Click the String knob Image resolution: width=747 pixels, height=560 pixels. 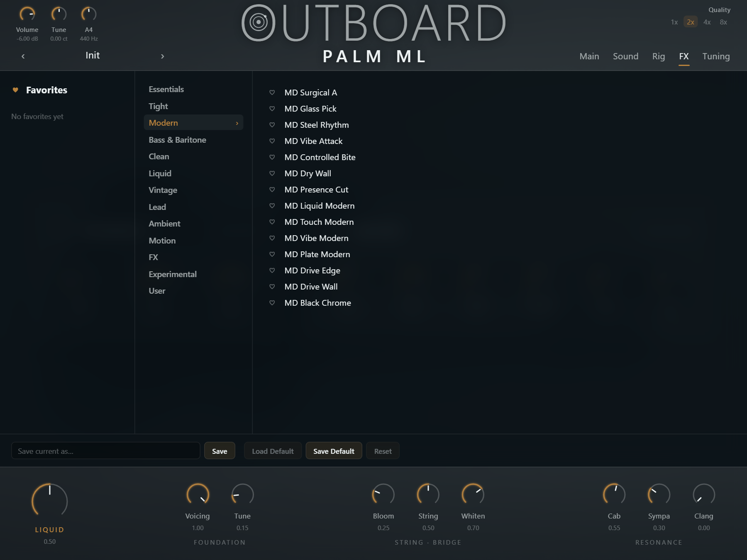tap(428, 494)
